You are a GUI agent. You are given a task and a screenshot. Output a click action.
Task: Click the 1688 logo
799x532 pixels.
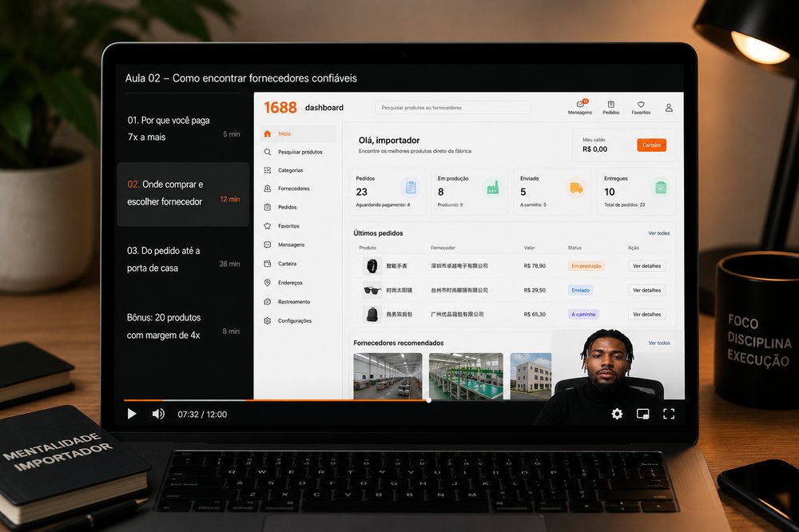280,108
